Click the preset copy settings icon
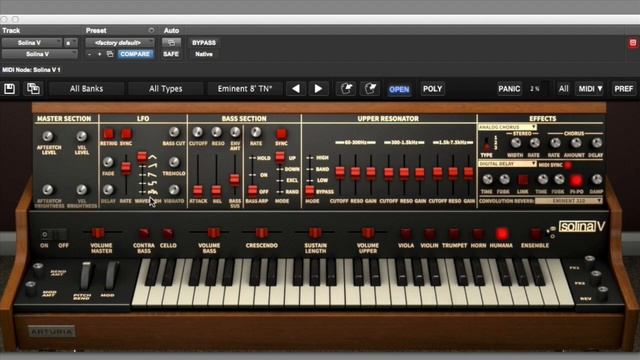 [x=110, y=54]
